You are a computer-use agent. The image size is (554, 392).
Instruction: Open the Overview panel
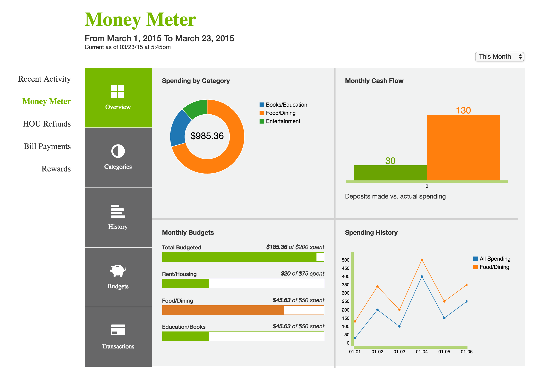click(x=118, y=98)
